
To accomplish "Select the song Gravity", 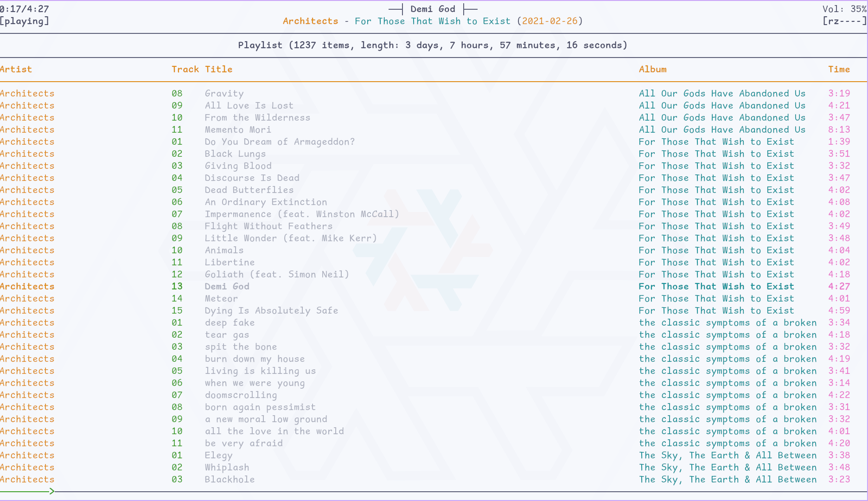I will tap(224, 93).
